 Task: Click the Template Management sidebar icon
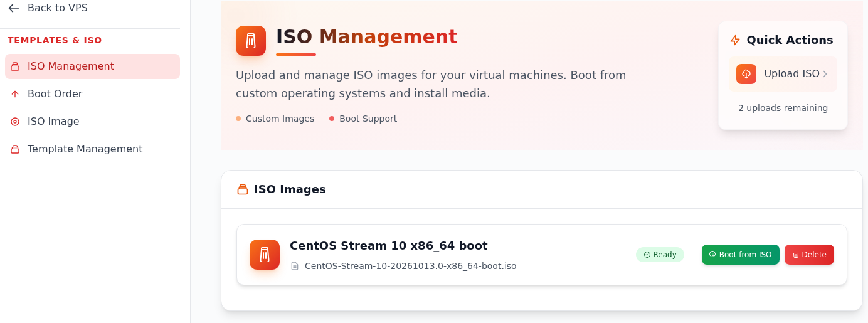coord(15,149)
